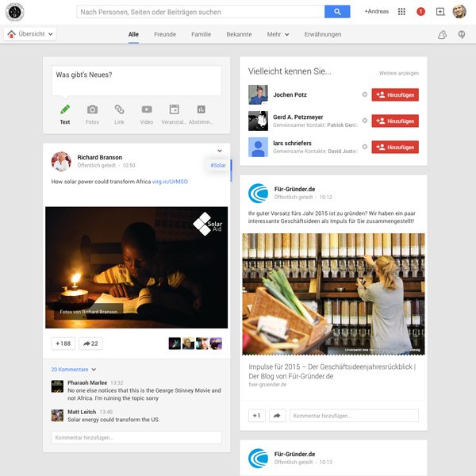This screenshot has height=476, width=476.
Task: Click comment field on Für-Gründer.de post
Action: point(354,416)
